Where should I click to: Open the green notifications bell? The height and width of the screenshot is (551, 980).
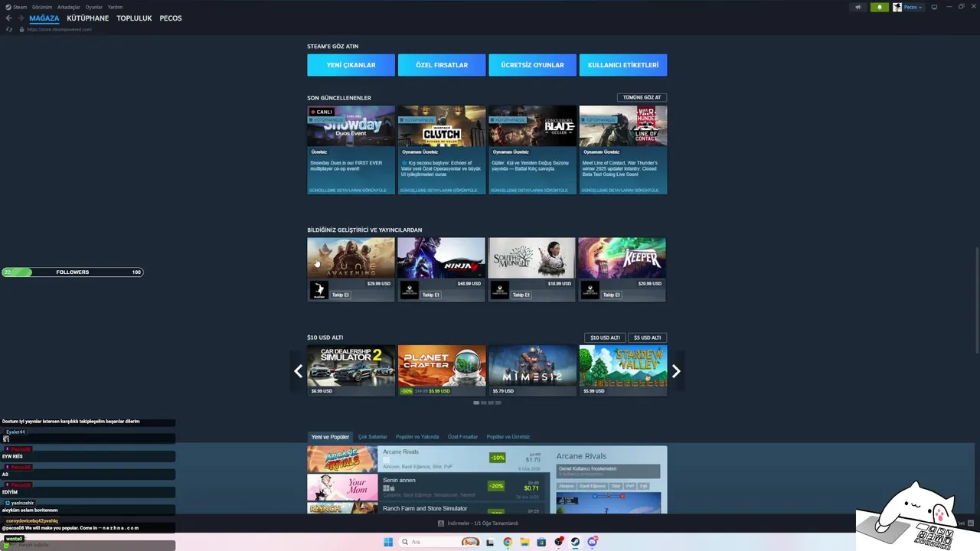pos(879,7)
